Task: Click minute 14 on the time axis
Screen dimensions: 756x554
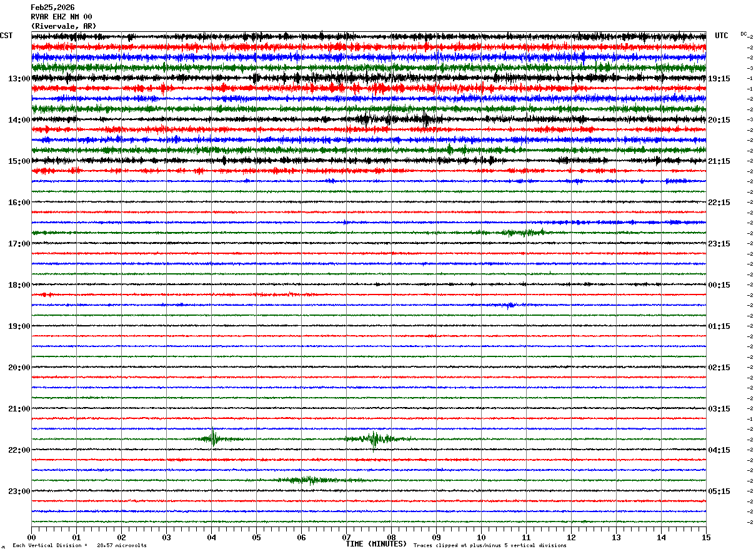Action: point(661,537)
